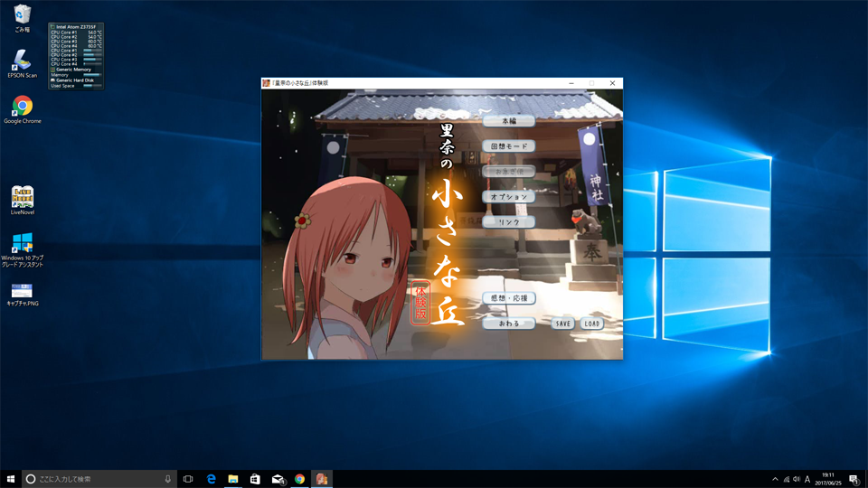Select the Google Chrome desktop shortcut
The height and width of the screenshot is (488, 868).
(22, 109)
